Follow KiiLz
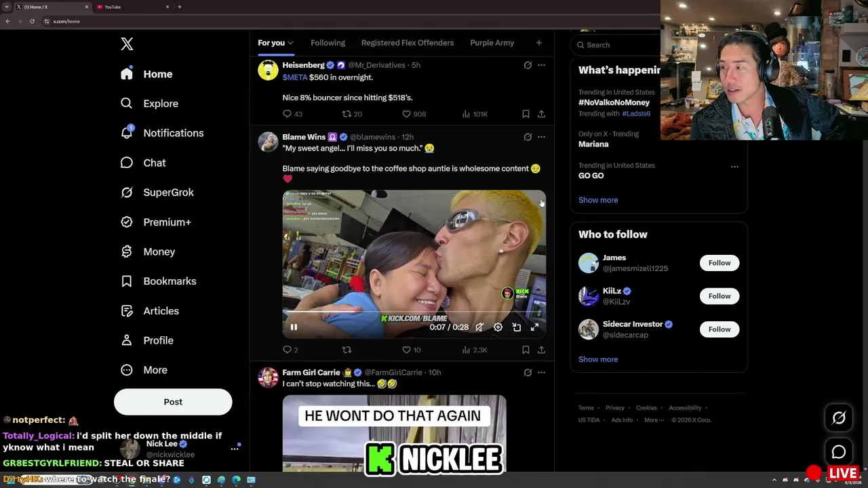 coord(719,296)
